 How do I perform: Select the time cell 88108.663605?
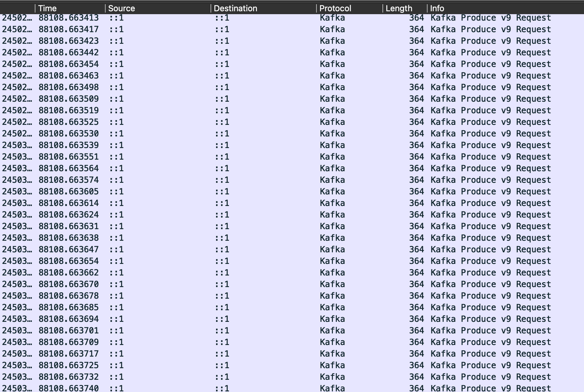[x=69, y=191]
